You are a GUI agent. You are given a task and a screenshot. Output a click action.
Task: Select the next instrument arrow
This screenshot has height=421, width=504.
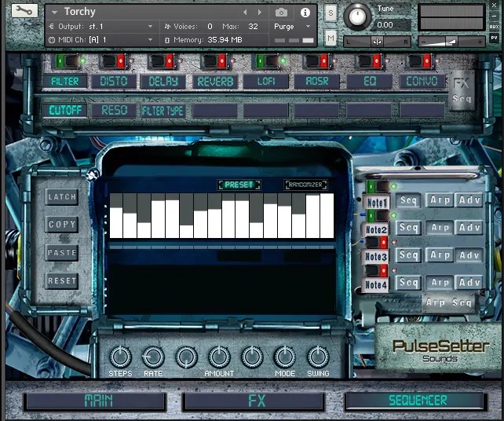click(260, 13)
